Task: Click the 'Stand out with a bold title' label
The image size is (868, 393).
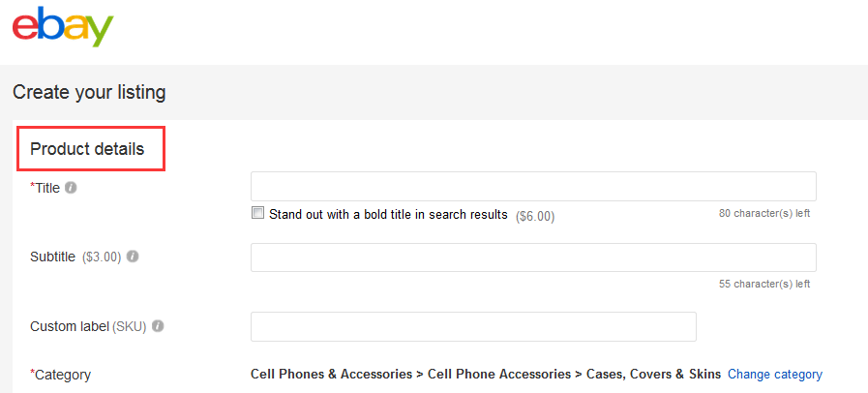Action: click(x=387, y=214)
